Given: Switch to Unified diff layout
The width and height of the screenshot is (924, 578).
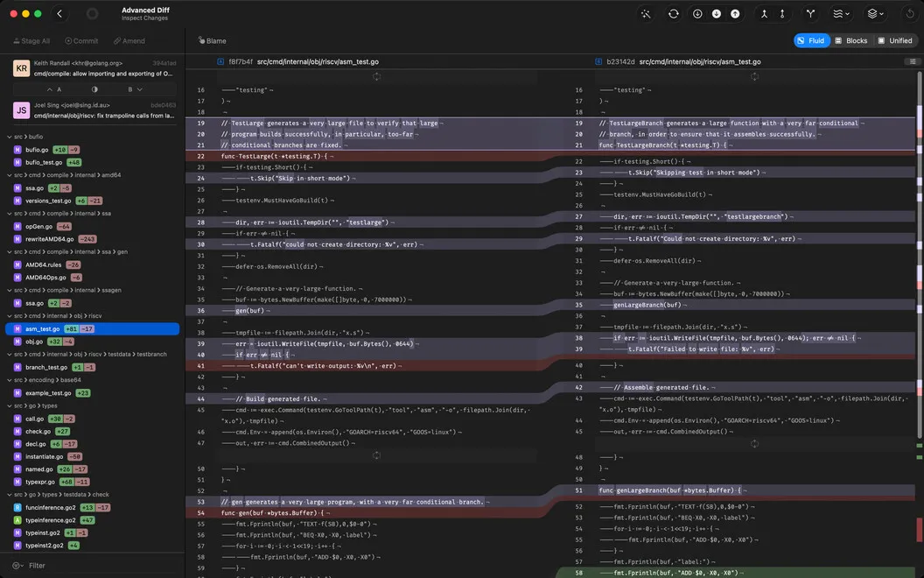Looking at the screenshot, I should (x=895, y=40).
